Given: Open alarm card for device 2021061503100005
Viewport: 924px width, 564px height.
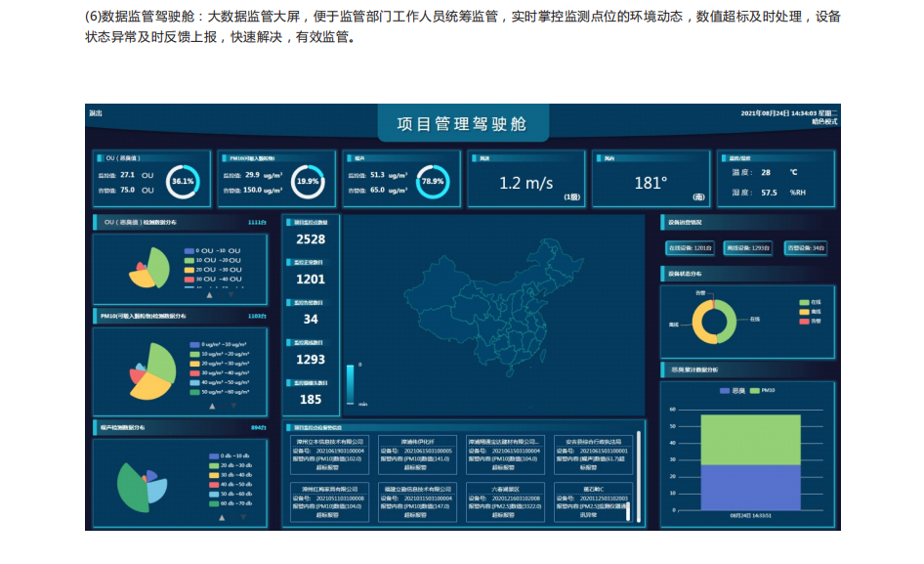Looking at the screenshot, I should click(x=417, y=455).
